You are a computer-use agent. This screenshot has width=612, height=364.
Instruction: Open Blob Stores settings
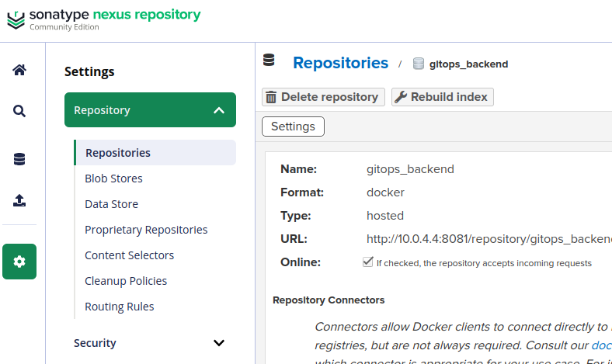[x=113, y=179]
